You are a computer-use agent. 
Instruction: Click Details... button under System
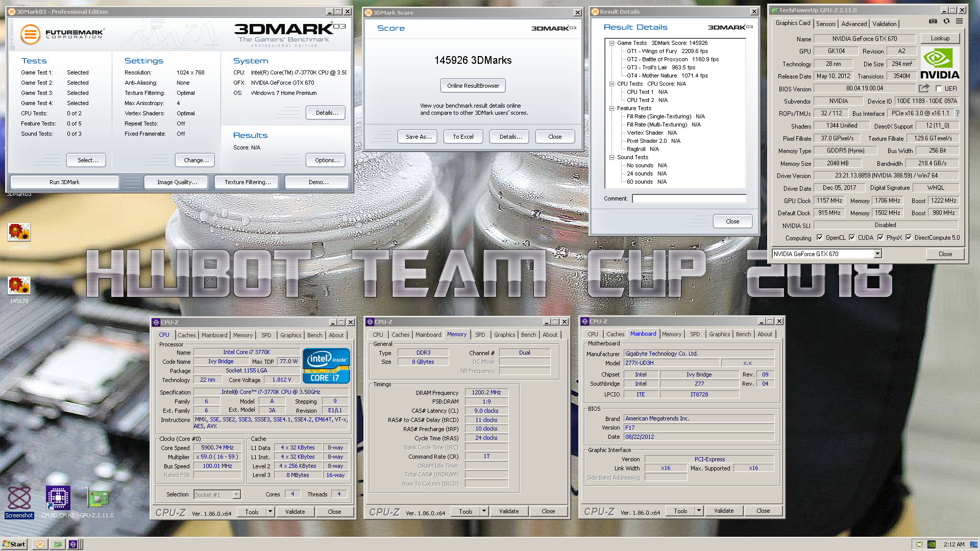327,113
